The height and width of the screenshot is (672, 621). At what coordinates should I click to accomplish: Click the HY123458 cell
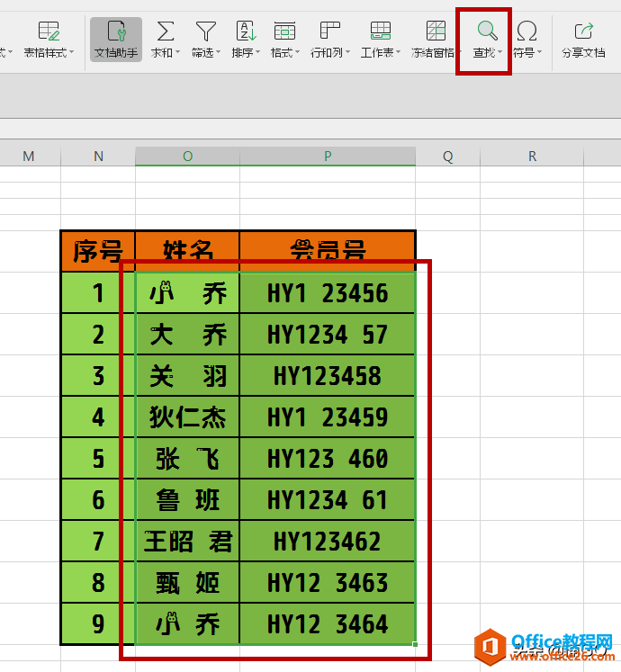tap(328, 376)
